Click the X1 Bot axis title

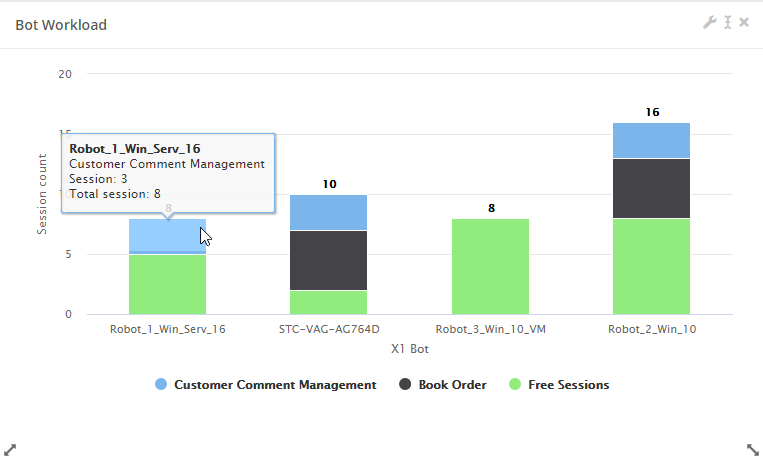[410, 349]
